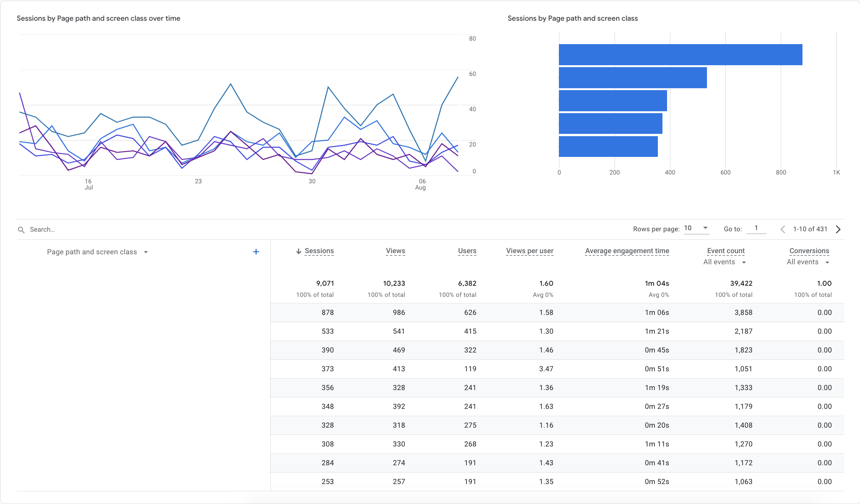Go to next page of results
The image size is (860, 504).
point(838,229)
